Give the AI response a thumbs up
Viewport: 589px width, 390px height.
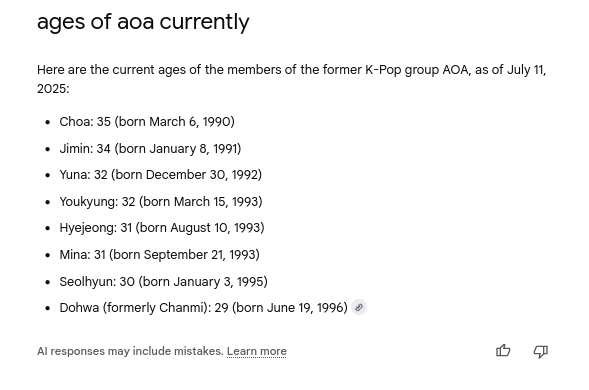[503, 351]
